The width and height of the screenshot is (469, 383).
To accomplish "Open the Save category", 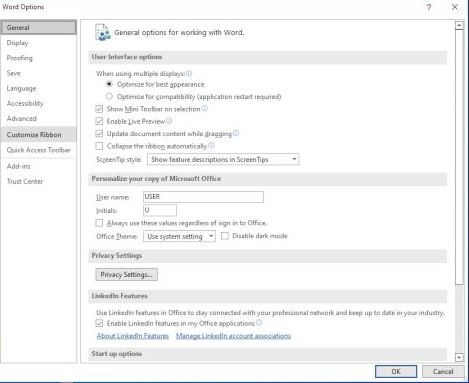I will coord(38,73).
